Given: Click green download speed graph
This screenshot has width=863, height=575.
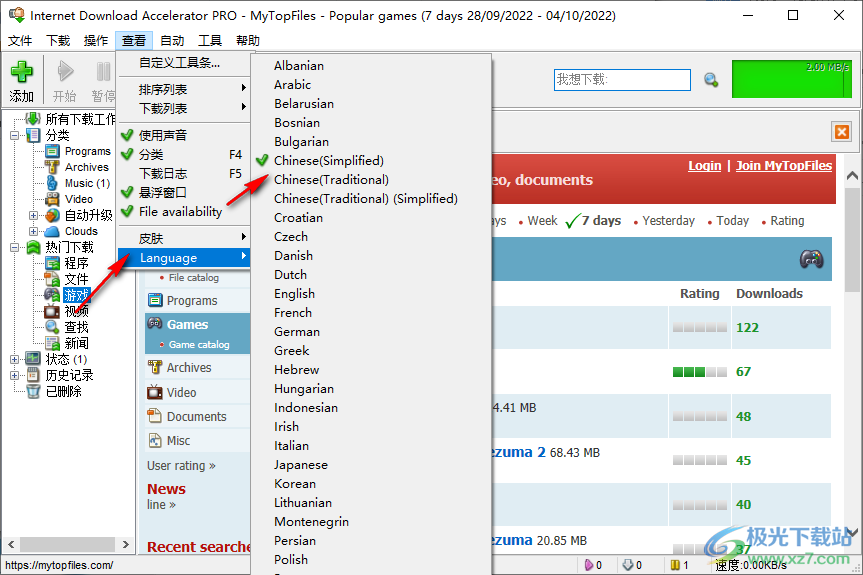Looking at the screenshot, I should (x=791, y=79).
